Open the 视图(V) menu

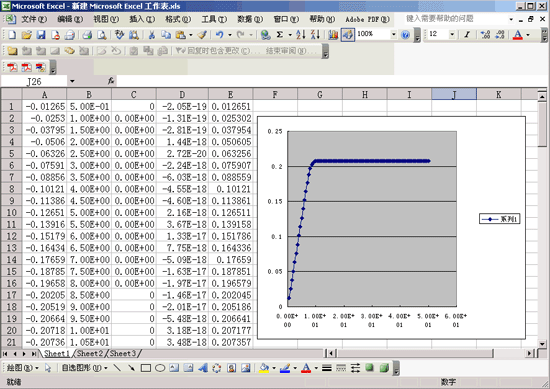tap(106, 19)
